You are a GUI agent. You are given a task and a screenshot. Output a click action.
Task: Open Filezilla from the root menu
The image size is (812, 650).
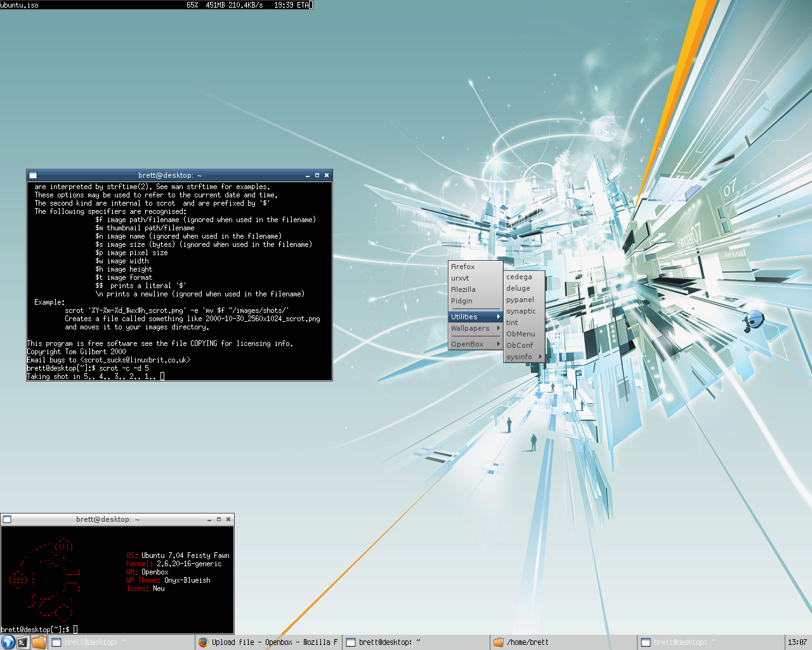(x=475, y=289)
